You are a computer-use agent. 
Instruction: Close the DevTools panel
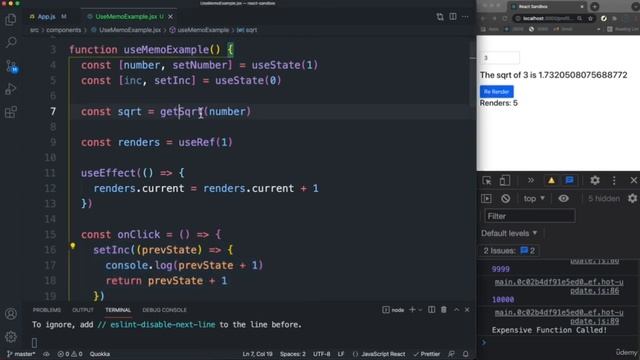(x=633, y=180)
